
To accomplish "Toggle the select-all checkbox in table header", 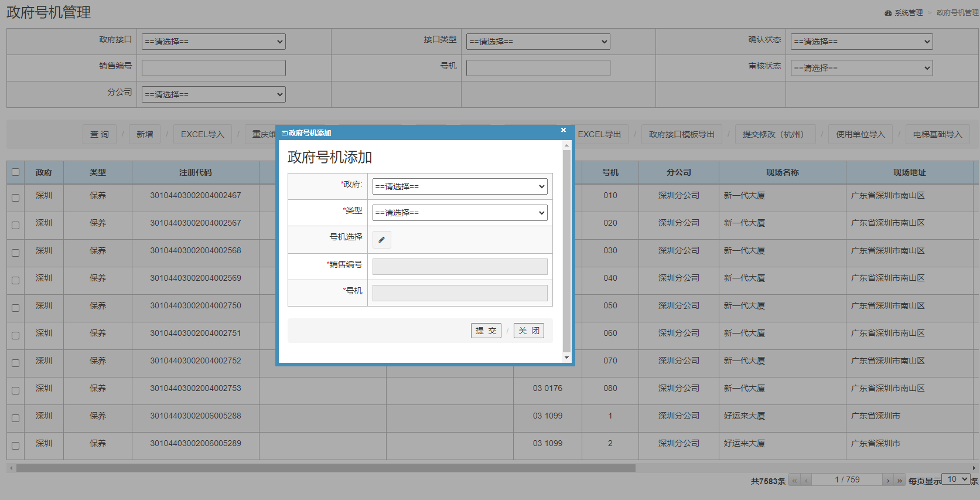I will tap(16, 172).
